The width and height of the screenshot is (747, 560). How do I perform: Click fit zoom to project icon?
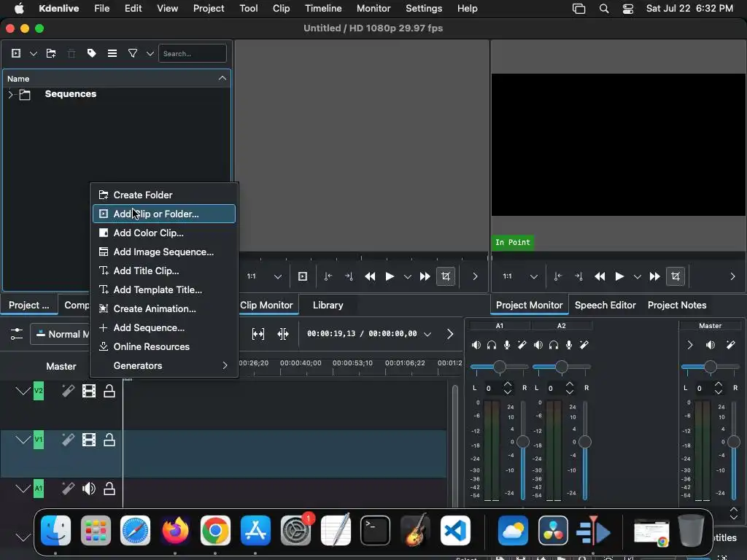258,334
